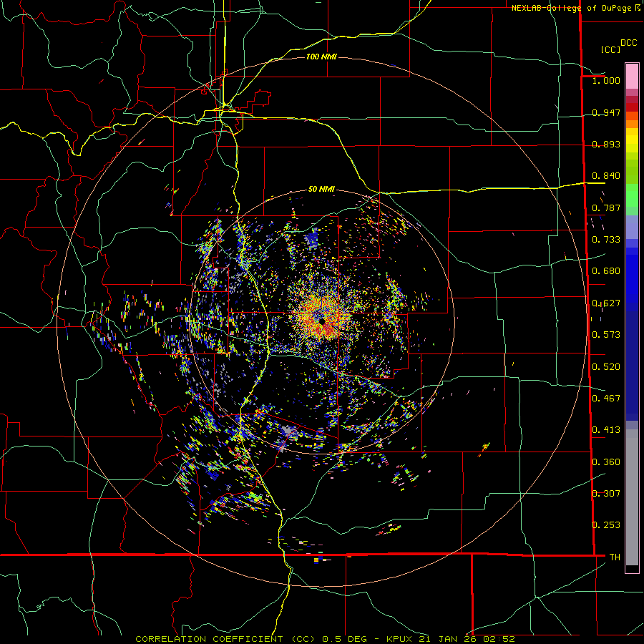This screenshot has width=644, height=644.
Task: Click the 0.467 scale value
Action: [606, 399]
